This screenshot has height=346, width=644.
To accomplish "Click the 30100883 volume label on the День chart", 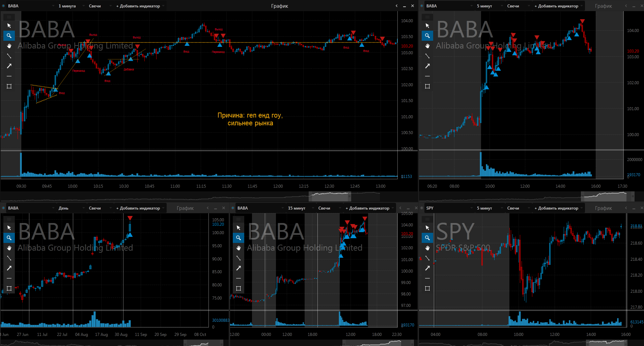I will coord(220,320).
